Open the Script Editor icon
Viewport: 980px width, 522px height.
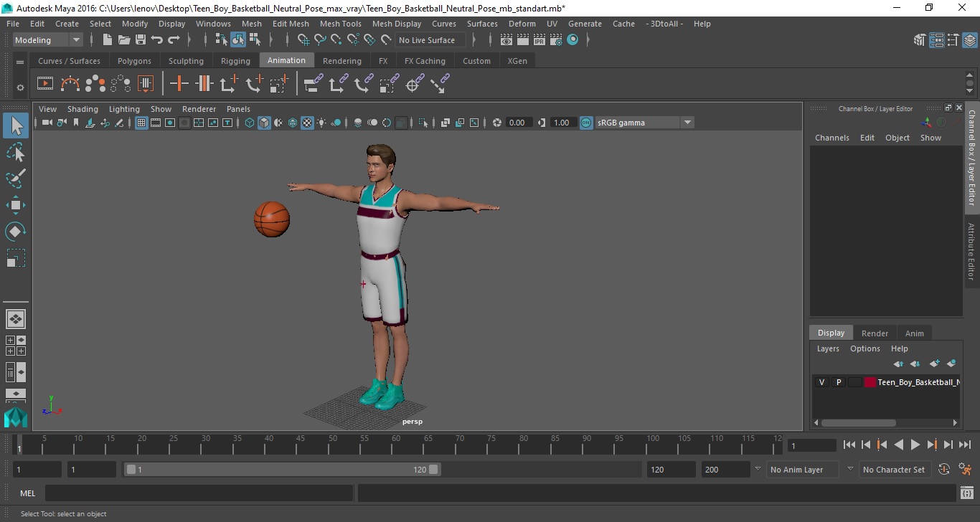(x=966, y=493)
